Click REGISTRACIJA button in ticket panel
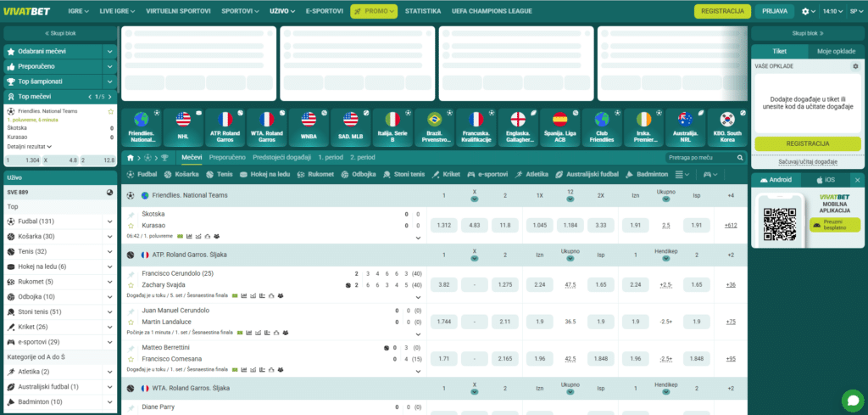The width and height of the screenshot is (868, 415). point(808,143)
